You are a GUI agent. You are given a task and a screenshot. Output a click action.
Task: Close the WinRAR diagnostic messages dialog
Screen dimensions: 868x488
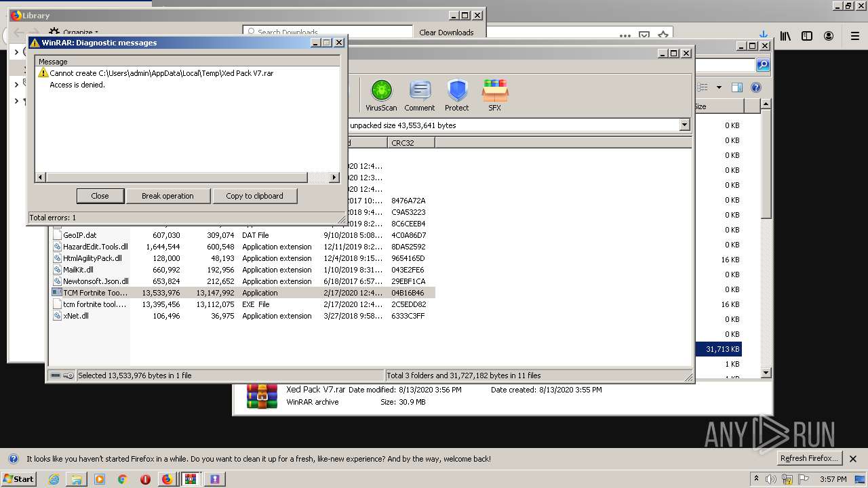click(x=100, y=196)
